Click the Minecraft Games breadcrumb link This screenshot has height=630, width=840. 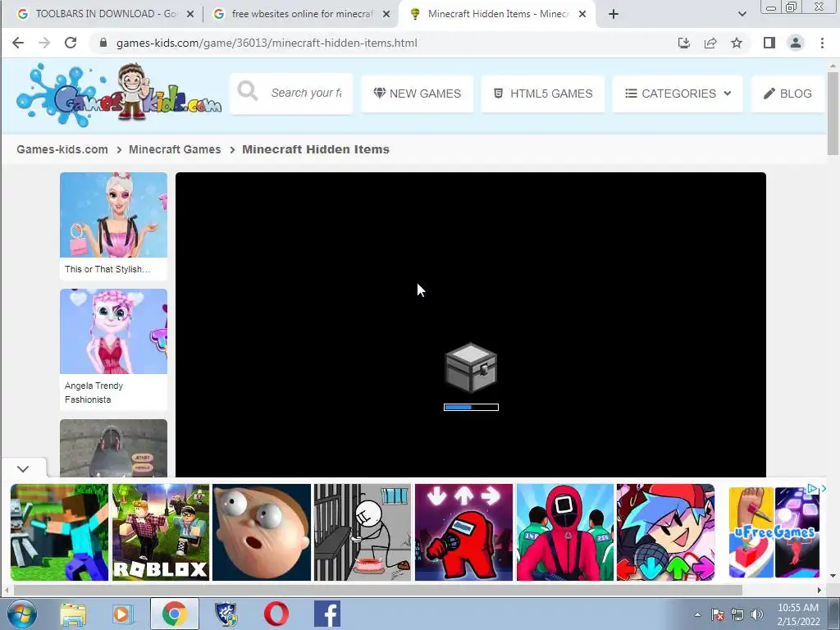tap(175, 149)
